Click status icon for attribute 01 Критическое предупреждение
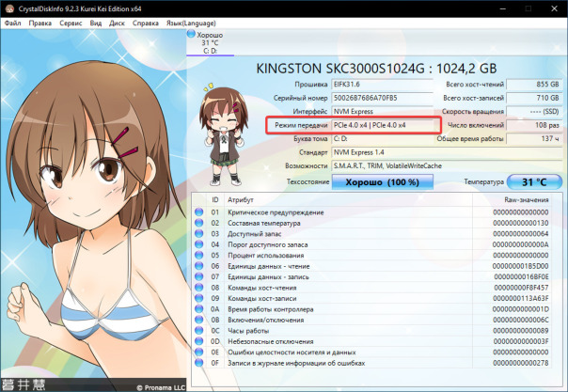The image size is (568, 392). click(x=198, y=212)
